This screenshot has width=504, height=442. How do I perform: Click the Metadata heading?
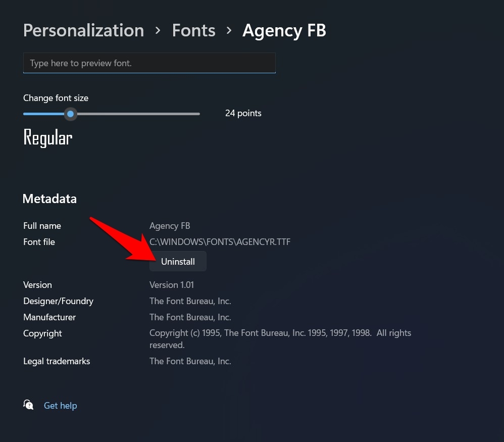click(x=49, y=199)
